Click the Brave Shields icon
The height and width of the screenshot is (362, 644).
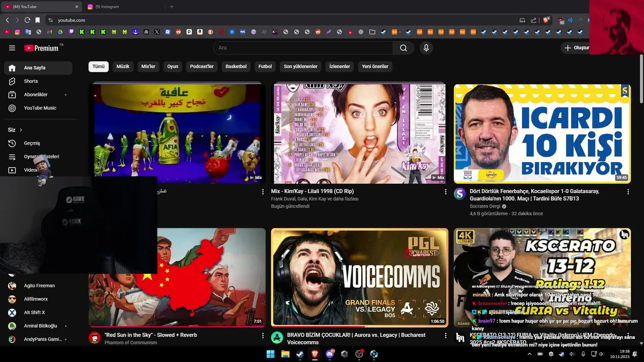pyautogui.click(x=546, y=20)
